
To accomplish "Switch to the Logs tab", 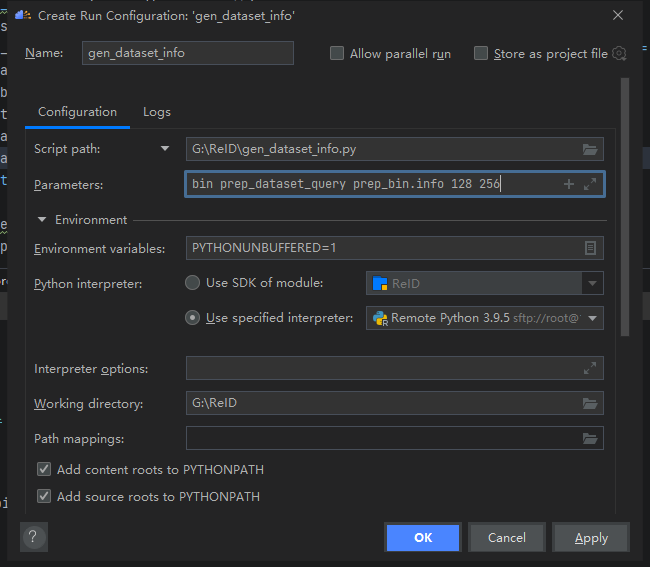I will point(157,112).
